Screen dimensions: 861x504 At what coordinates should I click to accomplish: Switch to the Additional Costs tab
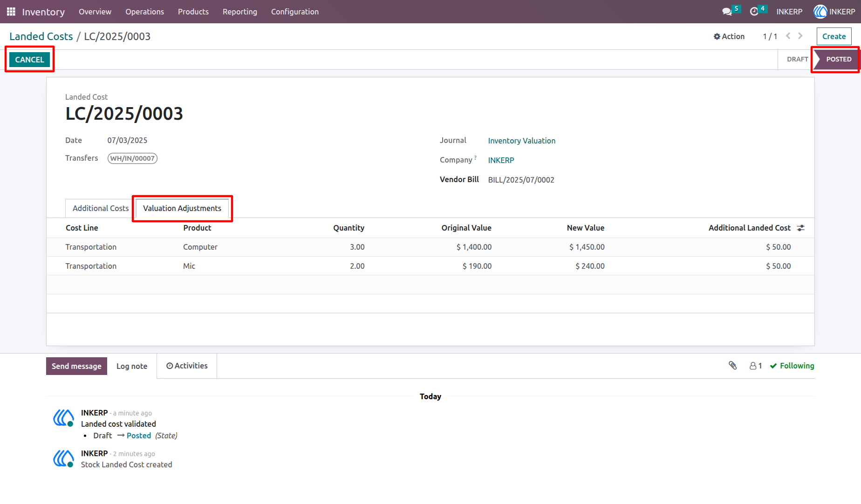point(101,208)
